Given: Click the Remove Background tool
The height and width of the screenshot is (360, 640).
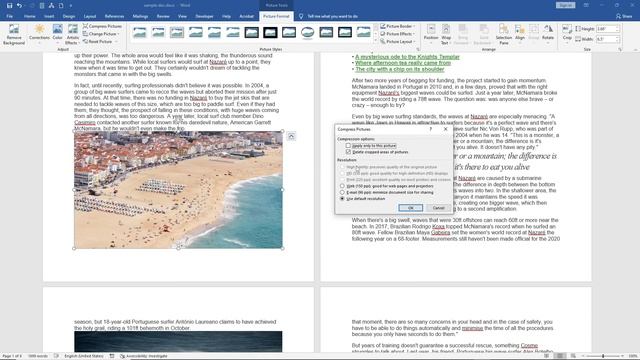Looking at the screenshot, I should click(14, 34).
